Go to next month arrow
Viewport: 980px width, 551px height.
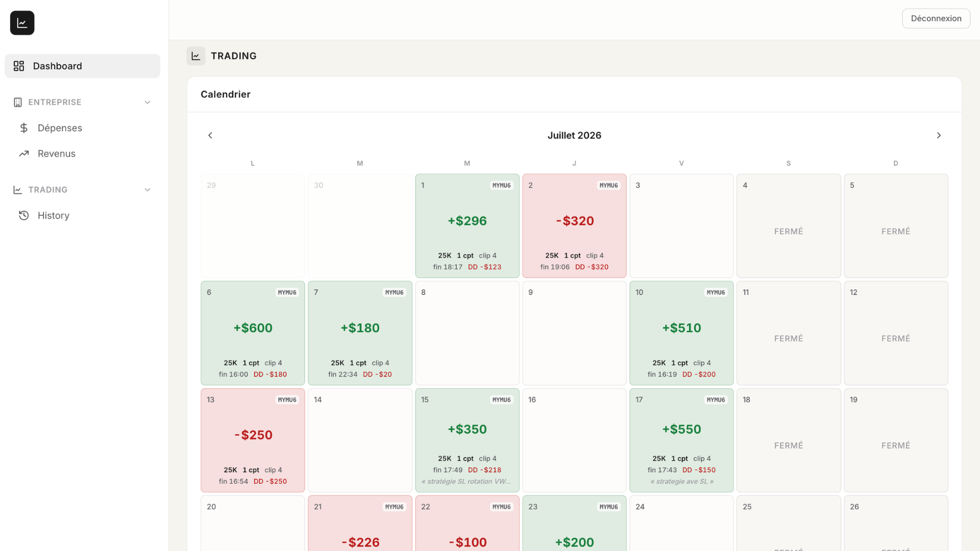click(x=939, y=135)
